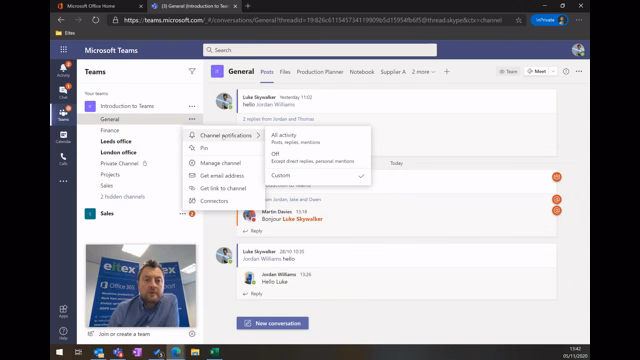Image resolution: width=640 pixels, height=360 pixels.
Task: Open the London office channel
Action: [x=118, y=152]
